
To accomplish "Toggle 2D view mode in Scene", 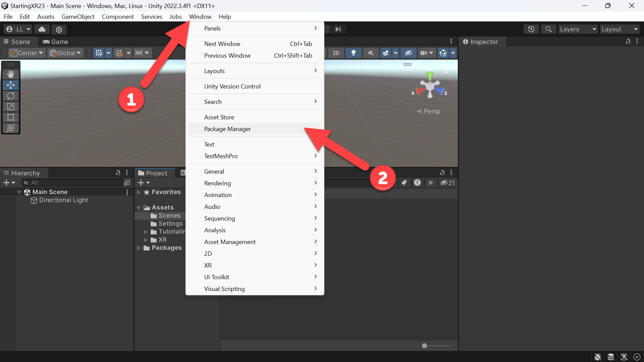I will click(x=336, y=53).
